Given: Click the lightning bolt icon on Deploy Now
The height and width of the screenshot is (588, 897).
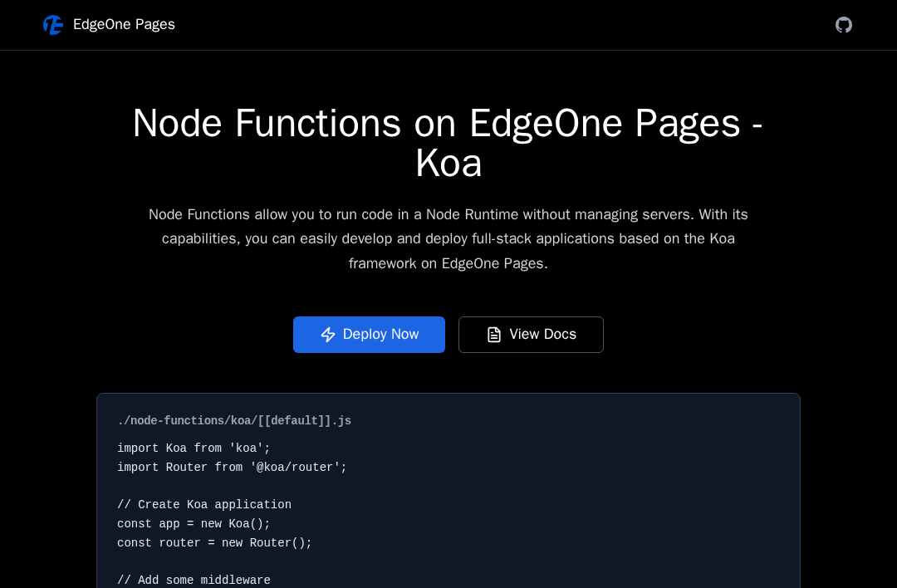Looking at the screenshot, I should click(328, 335).
